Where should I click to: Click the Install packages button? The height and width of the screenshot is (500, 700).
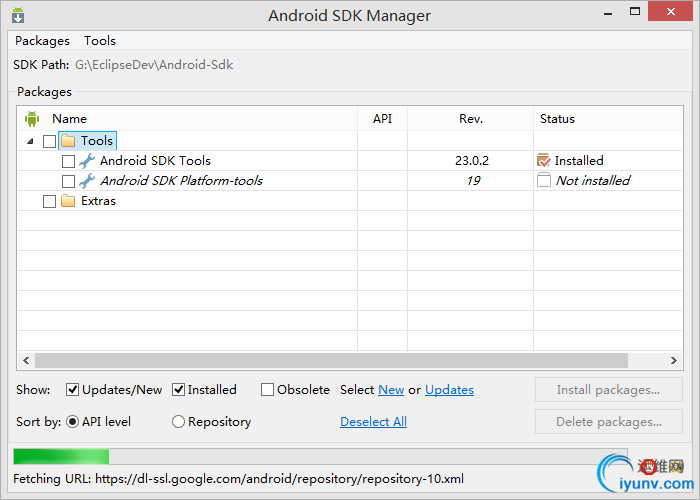click(608, 390)
